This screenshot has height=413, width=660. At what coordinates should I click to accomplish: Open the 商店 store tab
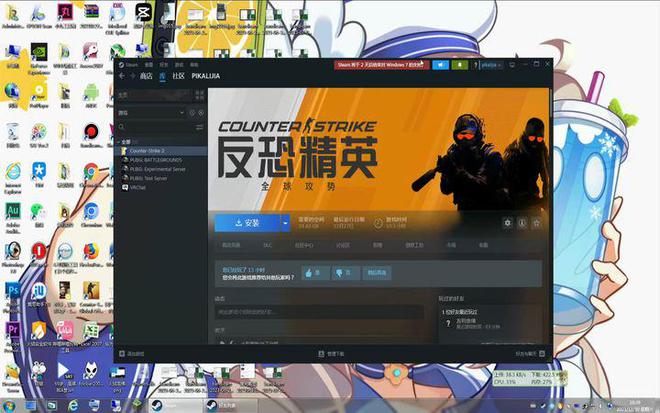coord(145,75)
